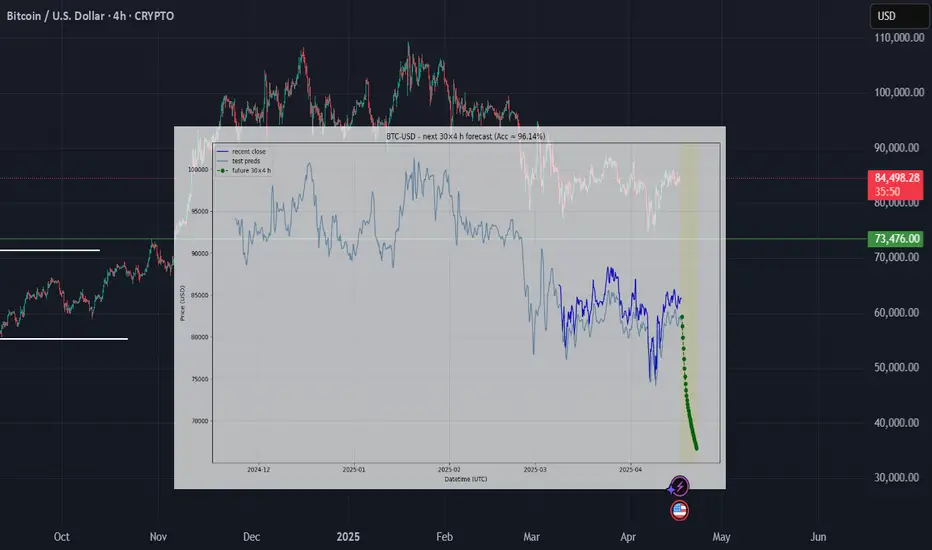The height and width of the screenshot is (550, 932).
Task: Select the red 84,498.28 current price label
Action: point(896,184)
